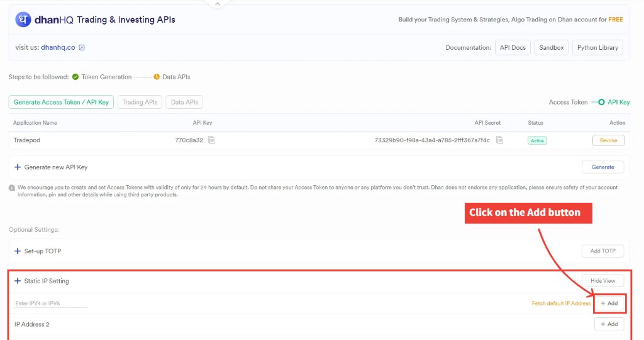
Task: Collapse the panel with the top chevron
Action: click(x=218, y=4)
